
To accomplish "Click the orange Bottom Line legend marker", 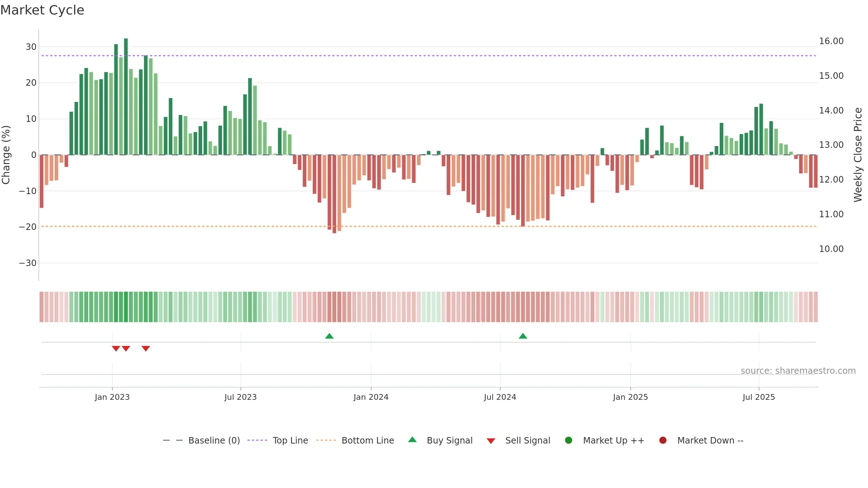I will 326,440.
